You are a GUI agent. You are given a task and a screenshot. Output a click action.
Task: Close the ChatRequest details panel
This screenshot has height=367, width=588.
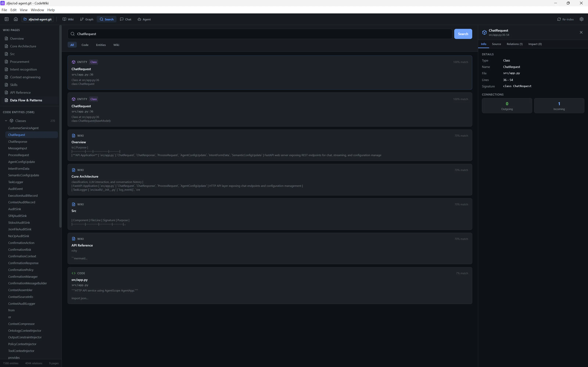tap(581, 32)
